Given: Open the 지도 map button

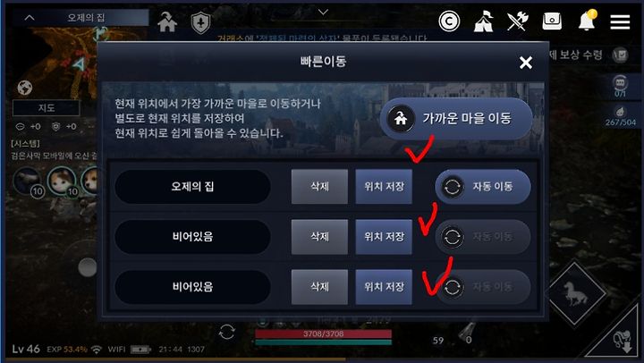Looking at the screenshot, I should [x=46, y=108].
